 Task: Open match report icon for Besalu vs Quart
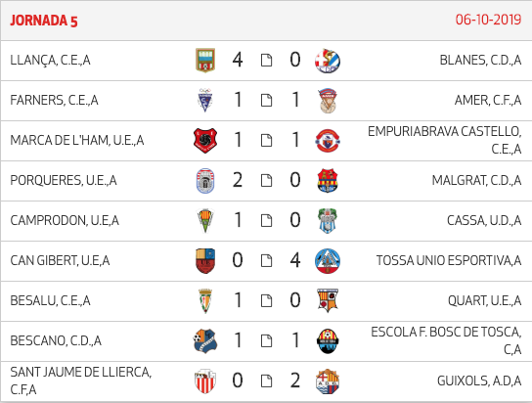(x=266, y=301)
